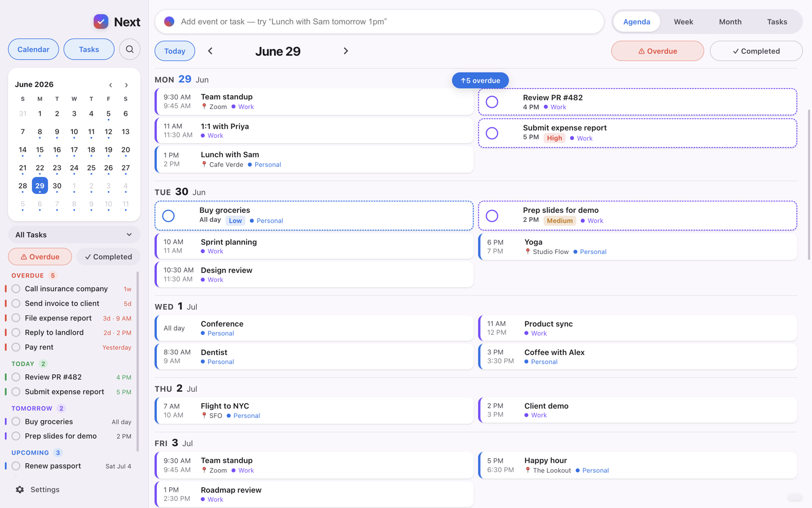Switch to Agenda view tab

[x=637, y=22]
